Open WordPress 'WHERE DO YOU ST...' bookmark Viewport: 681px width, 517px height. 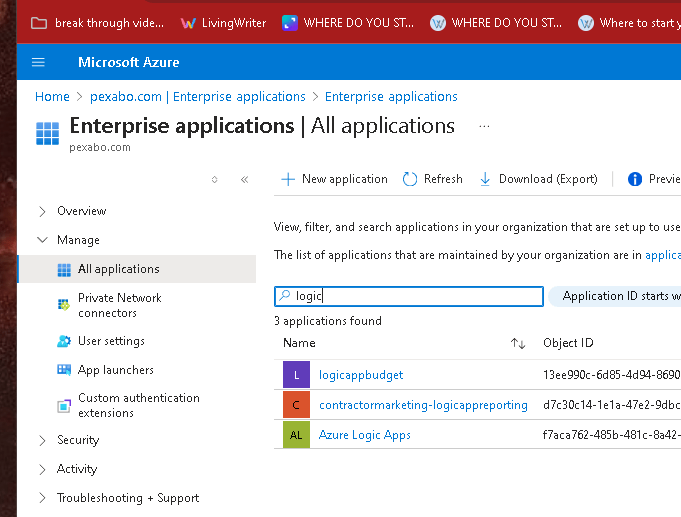tap(496, 23)
